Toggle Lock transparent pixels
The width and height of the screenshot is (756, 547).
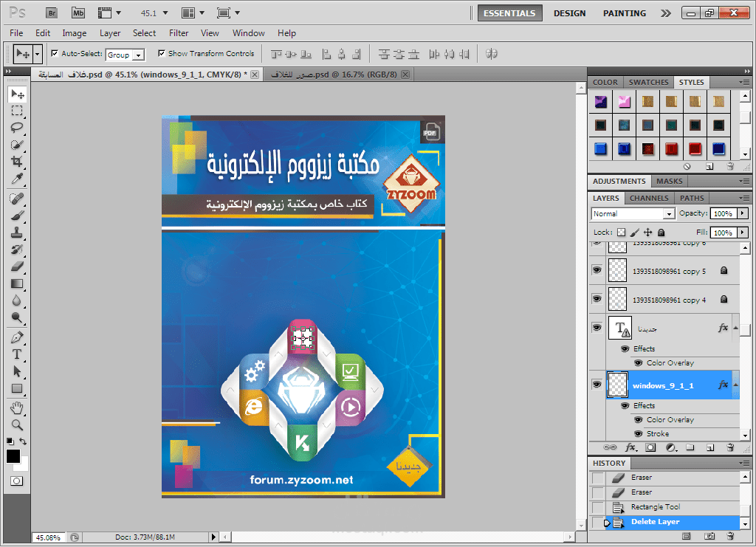(621, 233)
